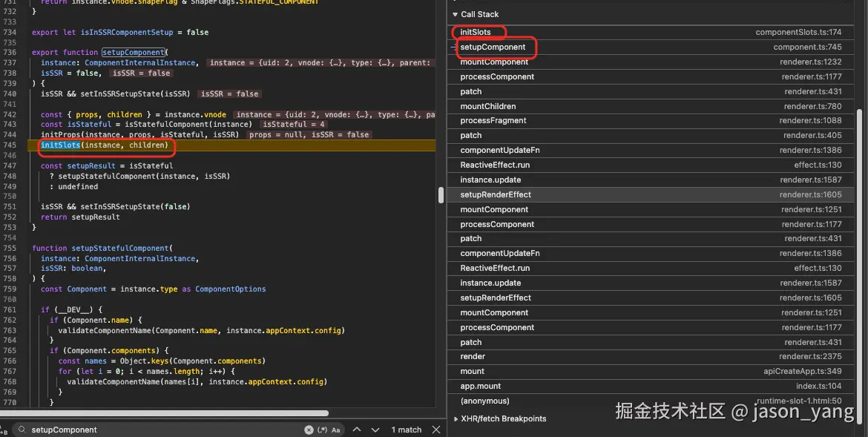Click the code pane horizontal scrollbar
Image resolution: width=868 pixels, height=437 pixels.
tap(165, 413)
